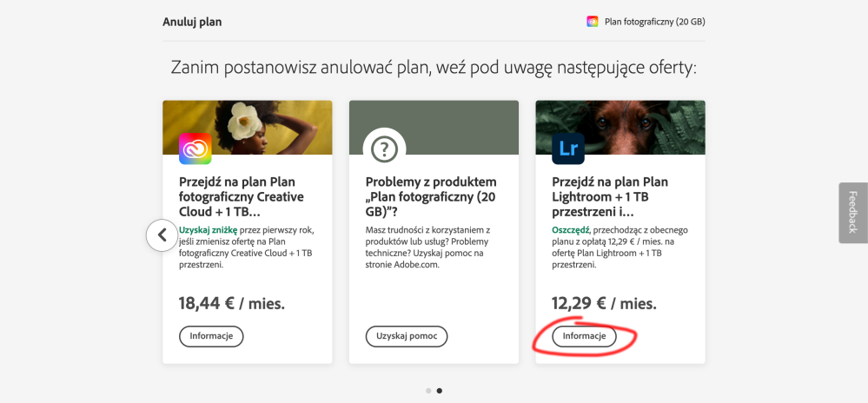Click the green Uzyskaj zniżkę text

point(209,230)
